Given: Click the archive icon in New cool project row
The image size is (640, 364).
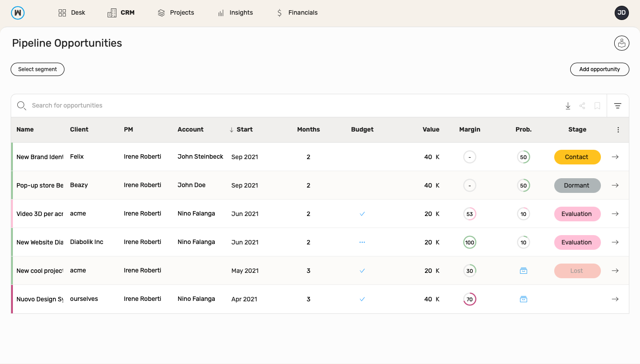Looking at the screenshot, I should tap(524, 271).
